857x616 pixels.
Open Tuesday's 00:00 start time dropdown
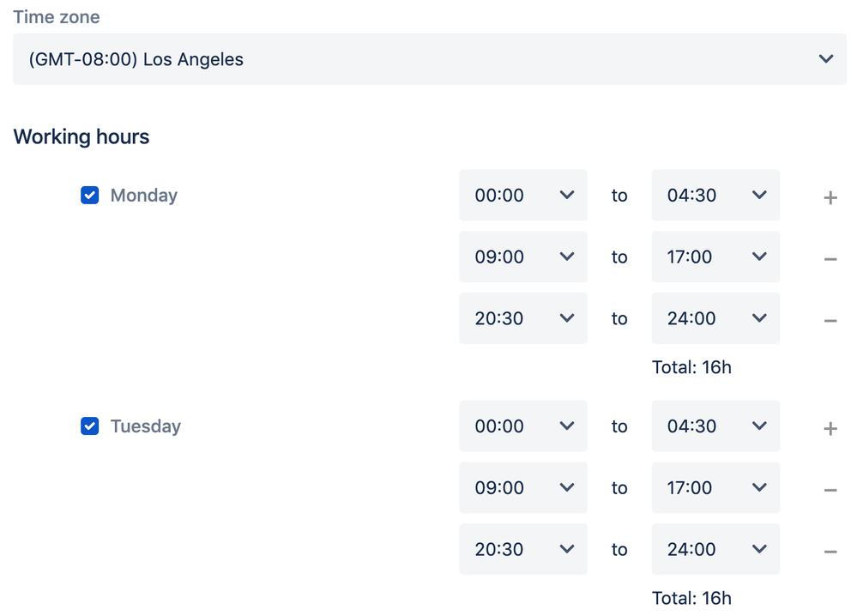point(523,426)
